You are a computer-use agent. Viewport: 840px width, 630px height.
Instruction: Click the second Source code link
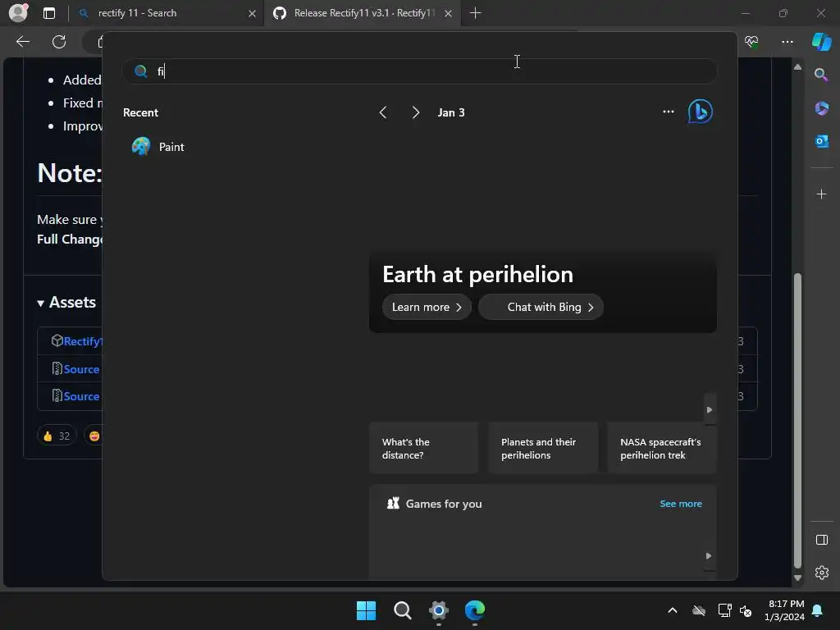pos(81,396)
